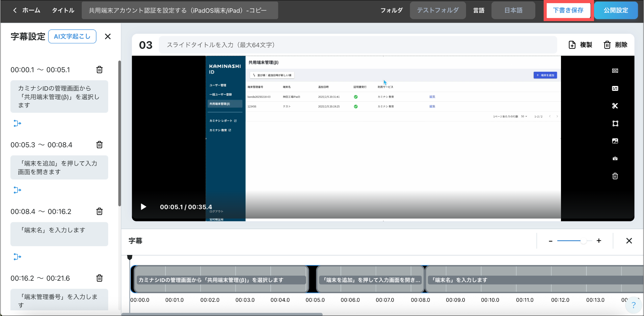Open subtitle editor icon in video toolbar

(x=615, y=88)
